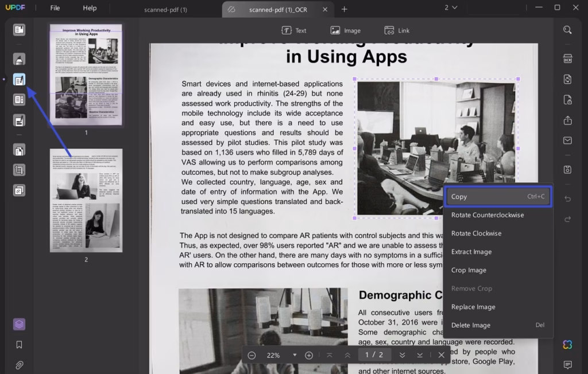Select page 2 thumbnail
Viewport: 588px width, 374px height.
point(86,200)
